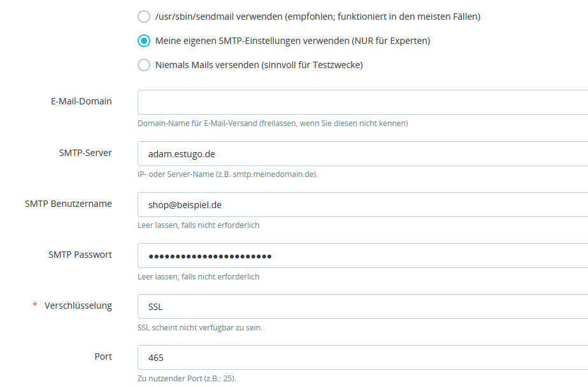Click the Port field label
588x387 pixels.
click(103, 356)
